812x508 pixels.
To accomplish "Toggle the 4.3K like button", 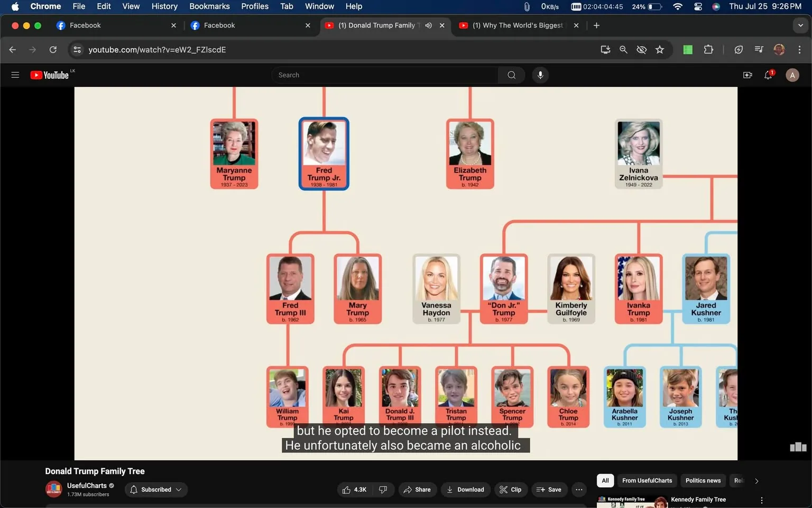I will tap(354, 489).
